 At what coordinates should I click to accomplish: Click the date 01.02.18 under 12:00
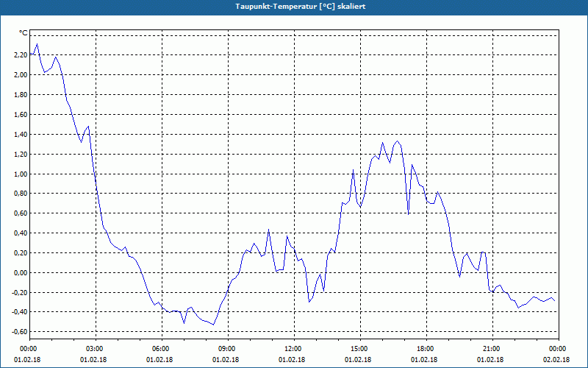(292, 360)
